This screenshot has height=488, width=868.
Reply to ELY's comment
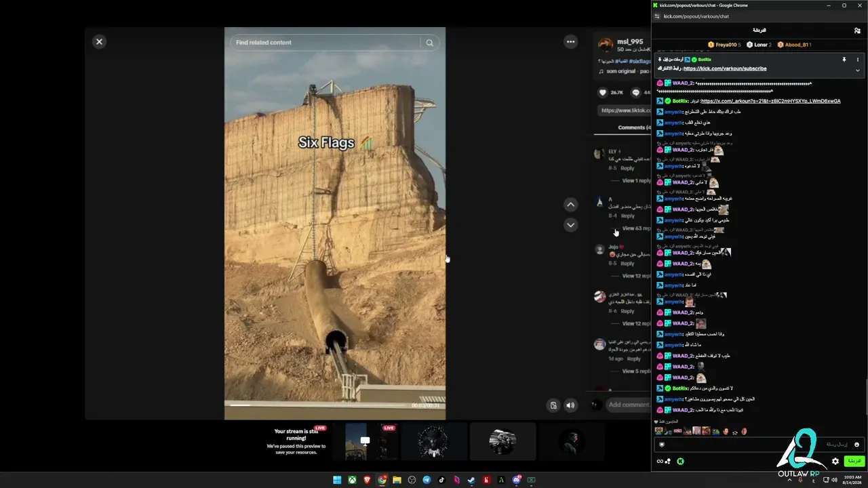(x=627, y=168)
